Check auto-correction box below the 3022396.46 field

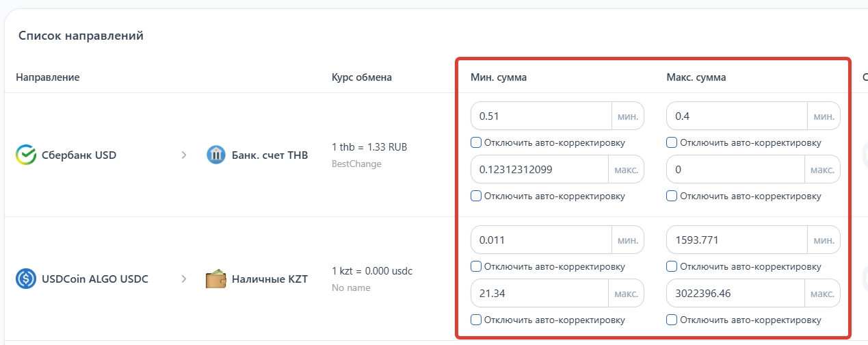[672, 320]
